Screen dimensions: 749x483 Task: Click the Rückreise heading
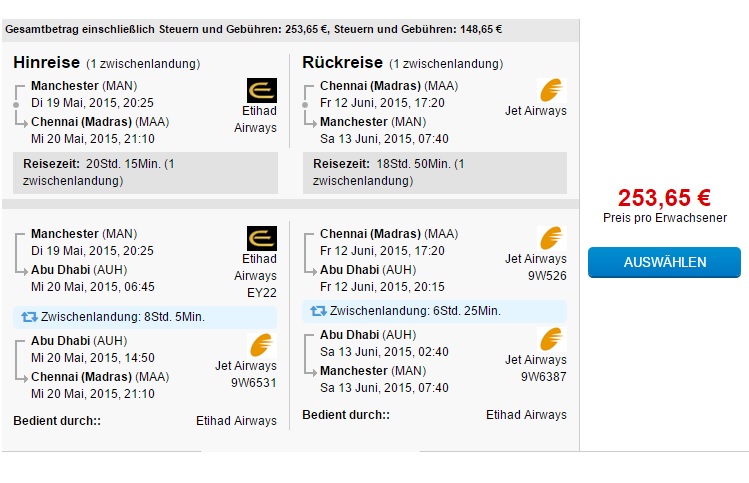[342, 63]
